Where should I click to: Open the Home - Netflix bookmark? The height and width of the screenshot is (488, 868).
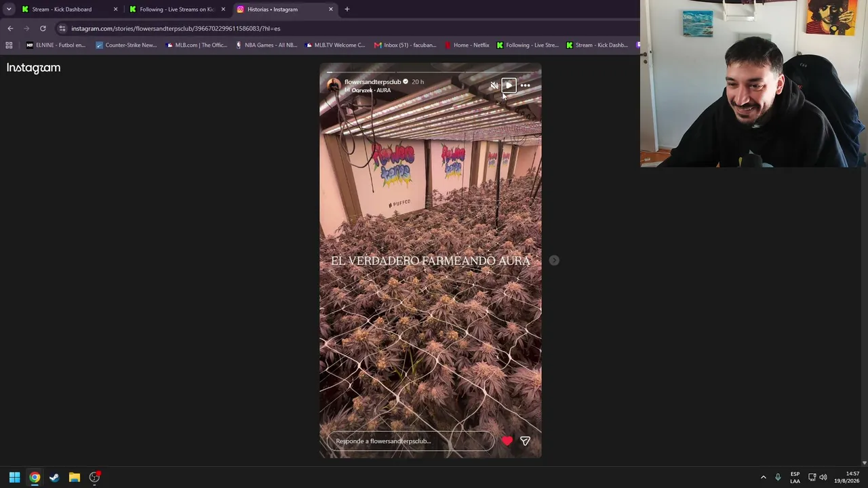(467, 45)
